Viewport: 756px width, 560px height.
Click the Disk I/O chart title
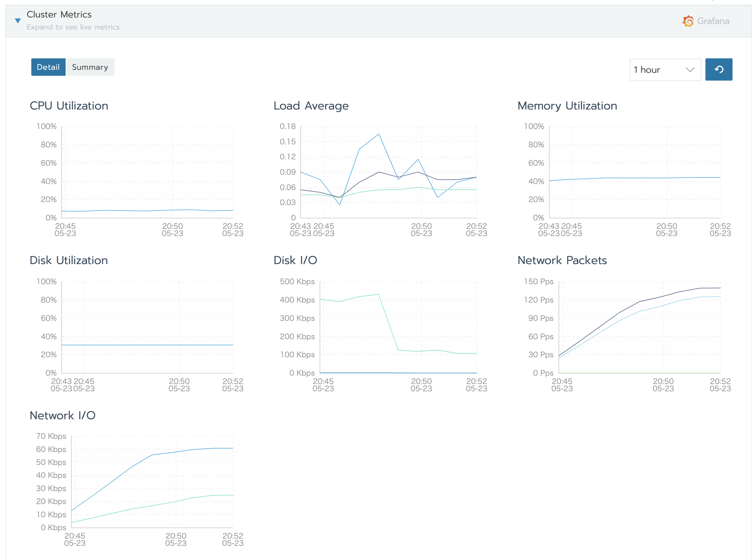click(x=295, y=260)
